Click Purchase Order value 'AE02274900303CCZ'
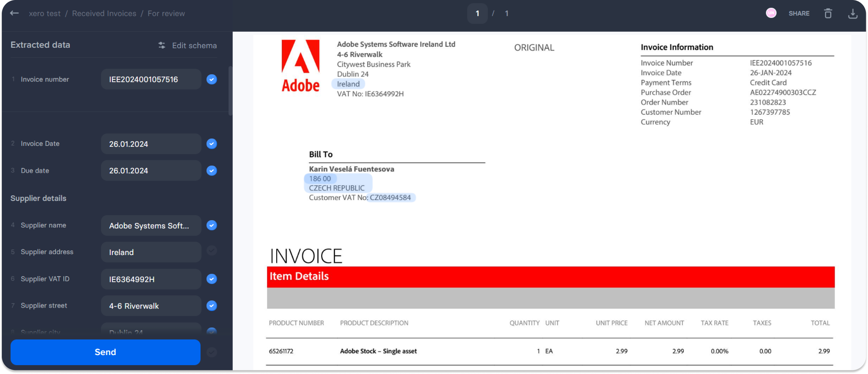868x374 pixels. pos(783,92)
